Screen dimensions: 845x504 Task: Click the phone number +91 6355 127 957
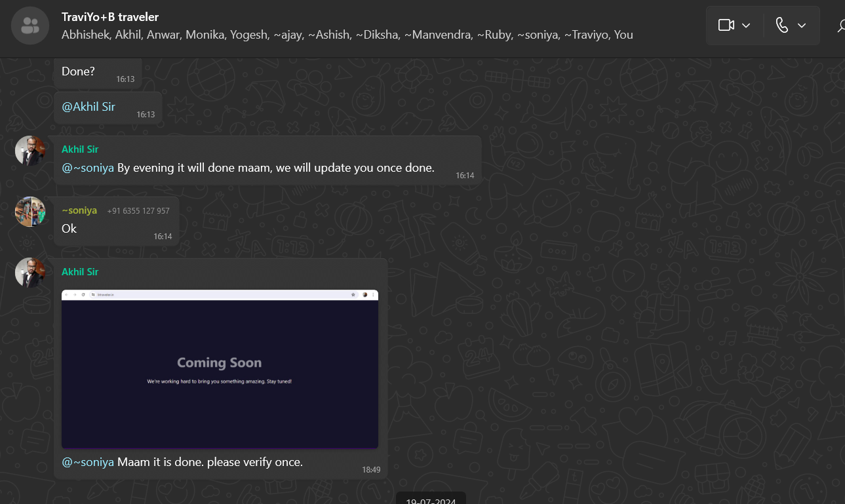click(x=138, y=211)
